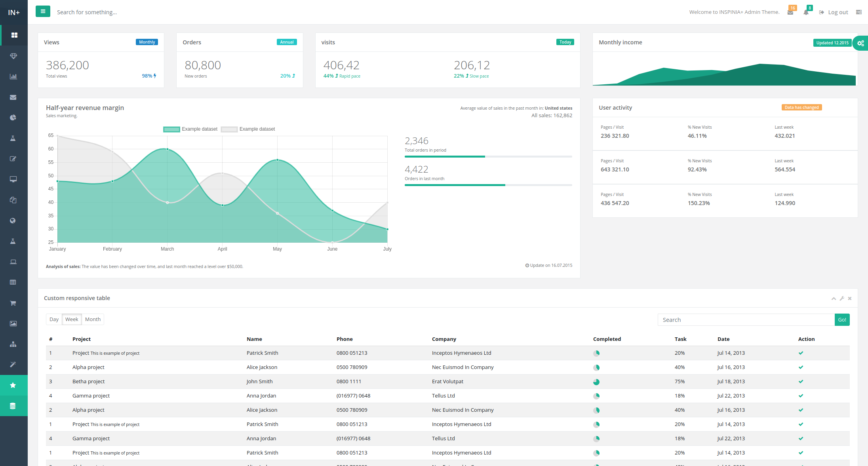Open the picture Gallery sidebar icon
Image resolution: width=868 pixels, height=466 pixels.
point(13,323)
